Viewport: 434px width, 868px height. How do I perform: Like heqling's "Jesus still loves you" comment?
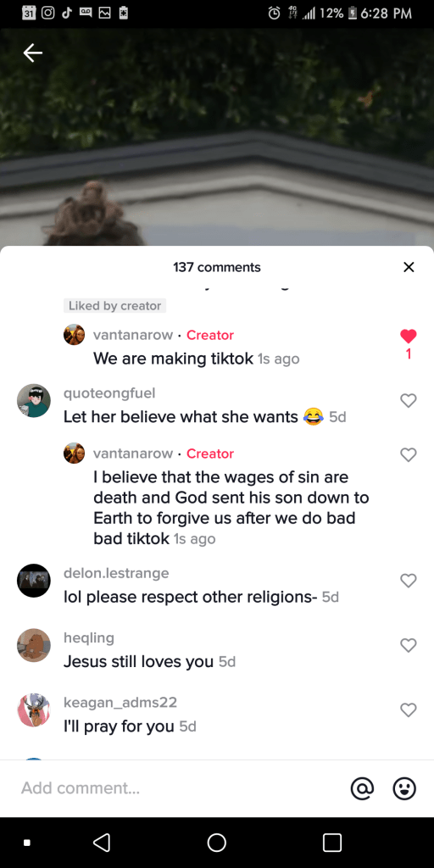tap(409, 645)
